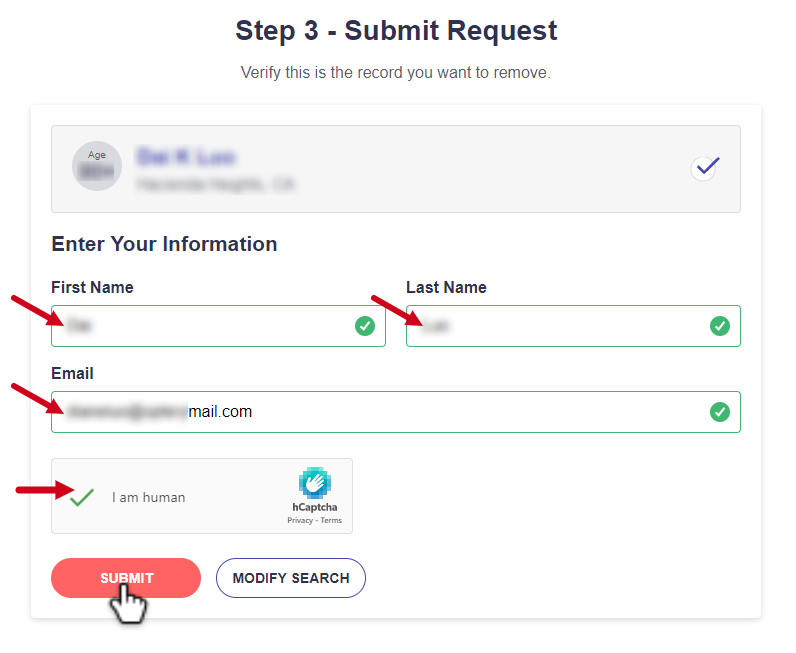
Task: Open the hCaptcha Terms link
Action: (331, 520)
